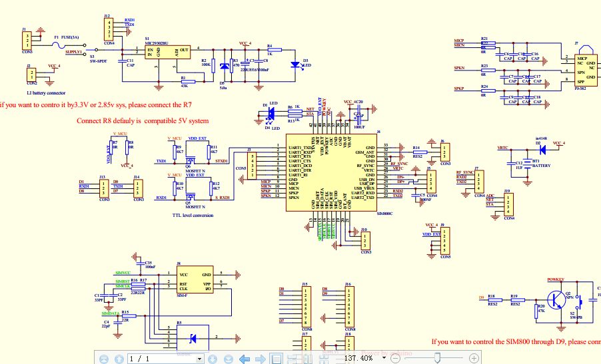Go to the previous page arrow
The width and height of the screenshot is (601, 364).
point(119,359)
